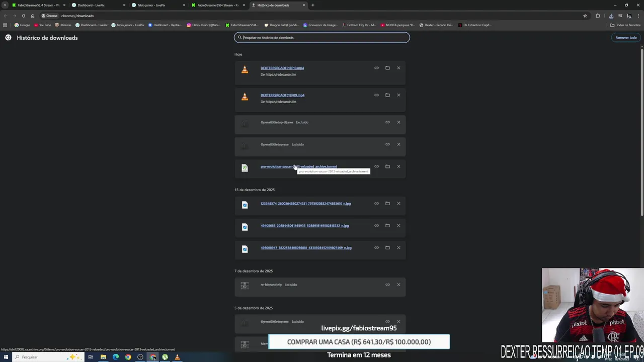The height and width of the screenshot is (362, 644).
Task: Show DEXTERRSRCAOT01EP09.mp4 in folder
Action: point(387,95)
